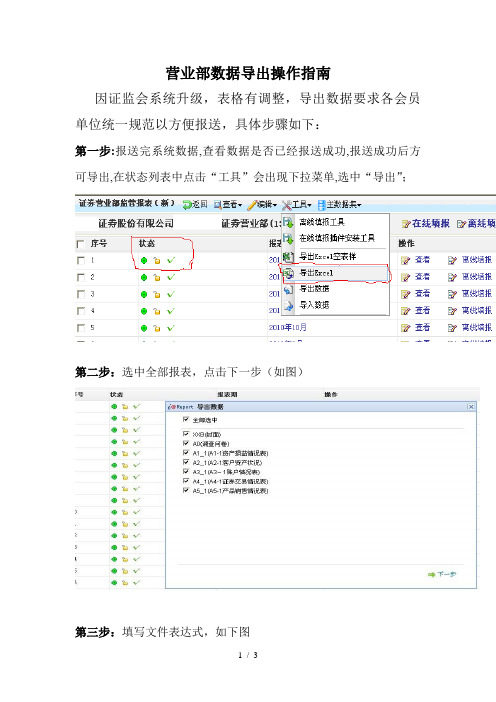
Task: Click the icon beside 导入数据
Action: coord(289,305)
